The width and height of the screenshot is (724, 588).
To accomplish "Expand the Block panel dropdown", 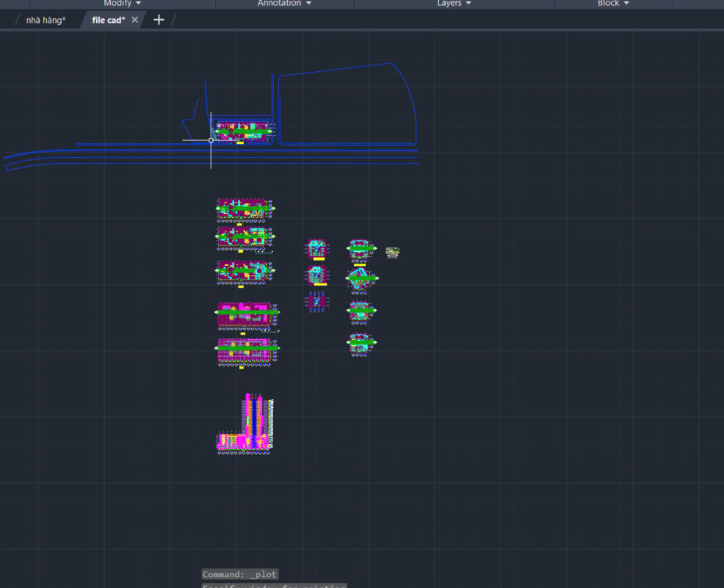I will point(613,3).
